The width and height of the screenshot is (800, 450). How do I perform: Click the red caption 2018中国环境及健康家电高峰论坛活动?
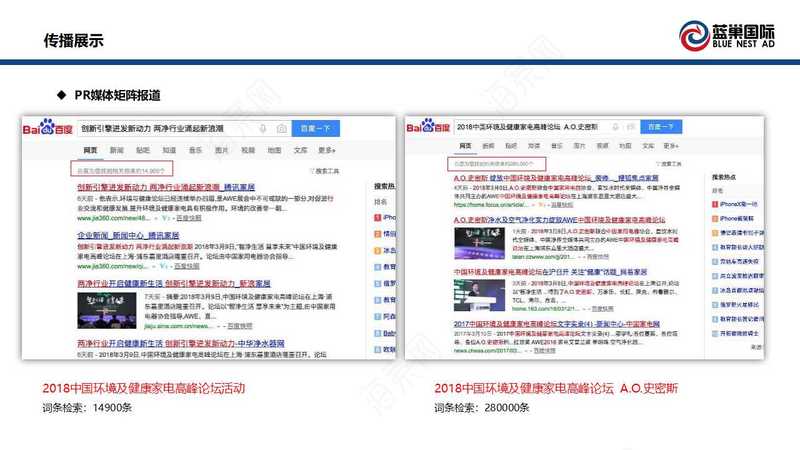click(144, 388)
